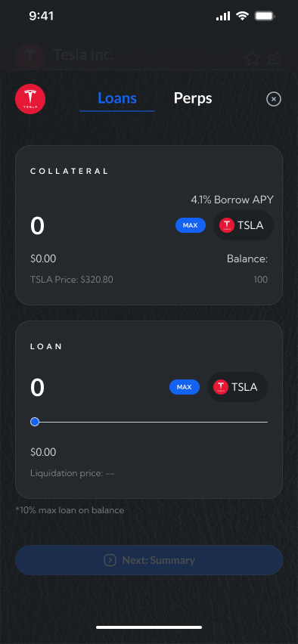Click the loan amount input showing 0
The image size is (298, 644).
37,388
